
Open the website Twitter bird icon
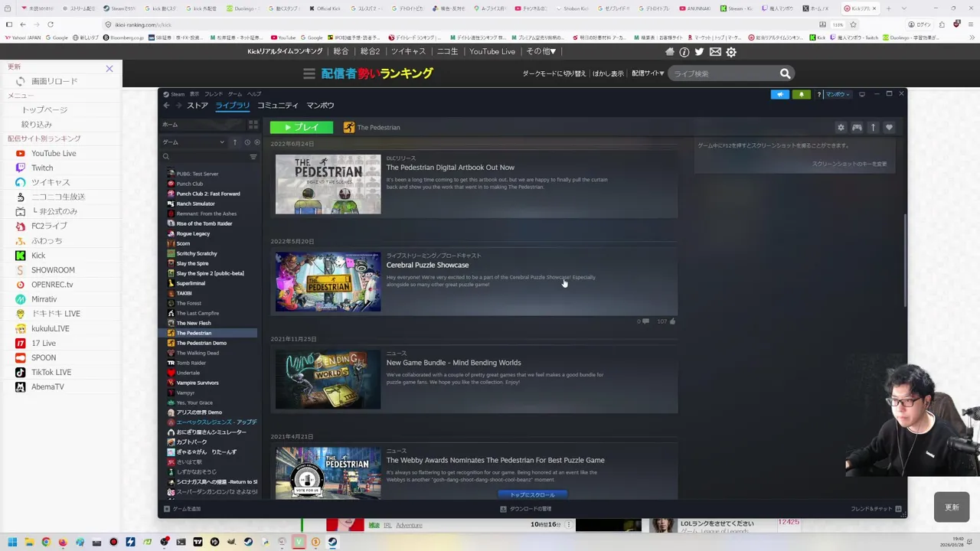point(699,51)
